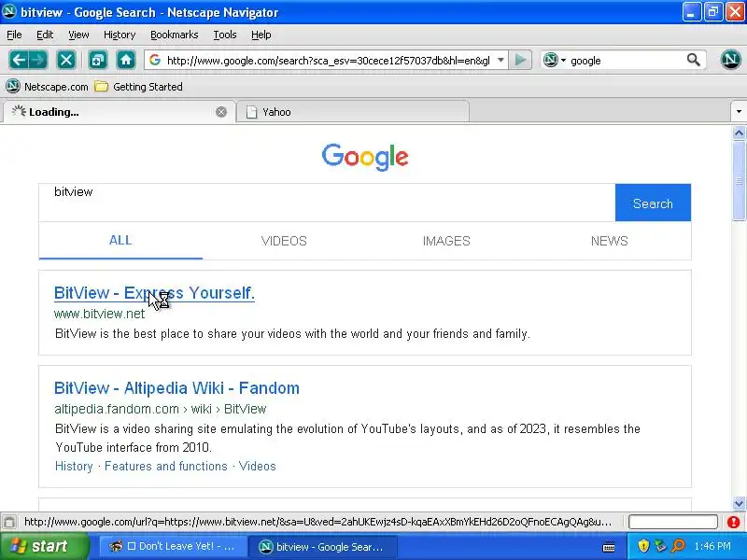Click the status bar security icon at left
This screenshot has width=747, height=560.
tap(9, 522)
